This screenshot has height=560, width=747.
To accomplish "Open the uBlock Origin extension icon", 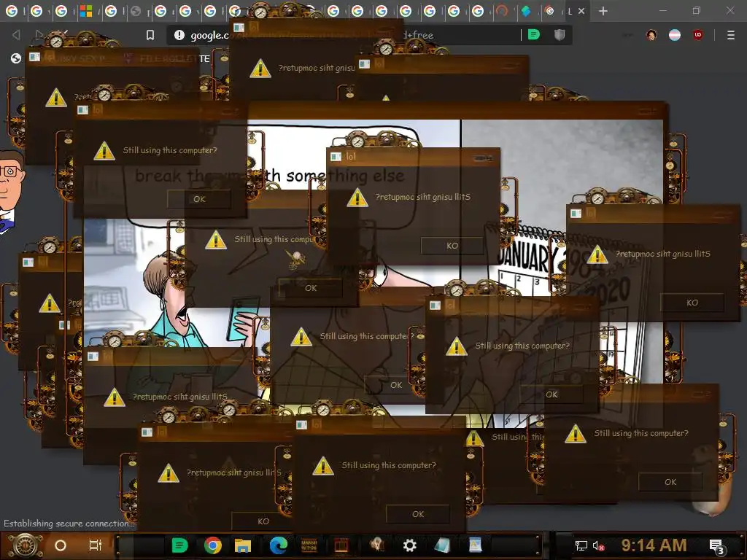I will pyautogui.click(x=698, y=35).
